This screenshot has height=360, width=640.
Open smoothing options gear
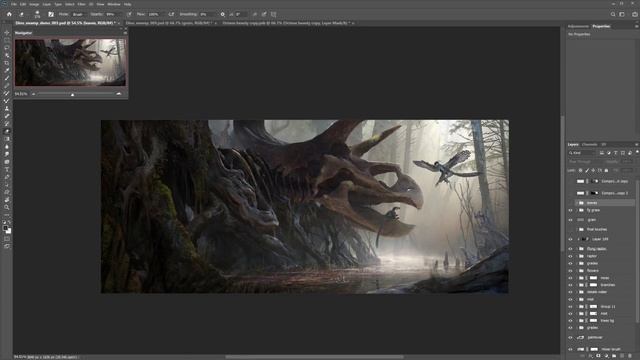click(222, 14)
